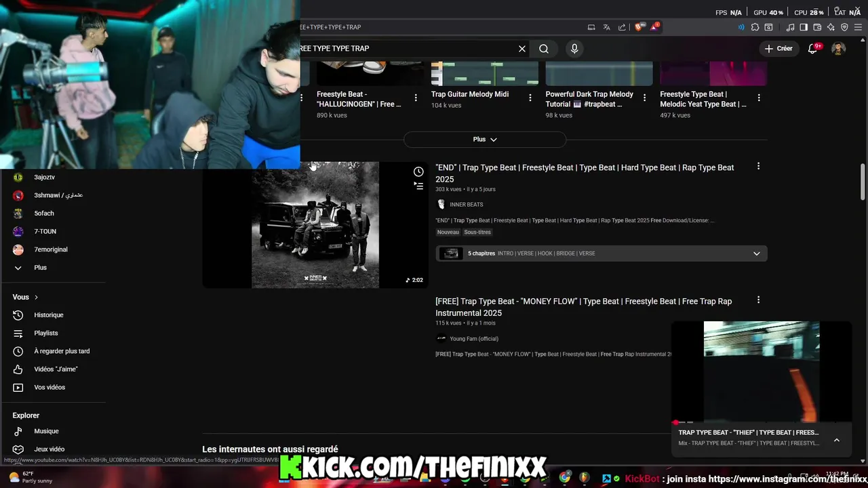Click the tab audio playing indicator
This screenshot has width=868, height=488.
tap(741, 27)
